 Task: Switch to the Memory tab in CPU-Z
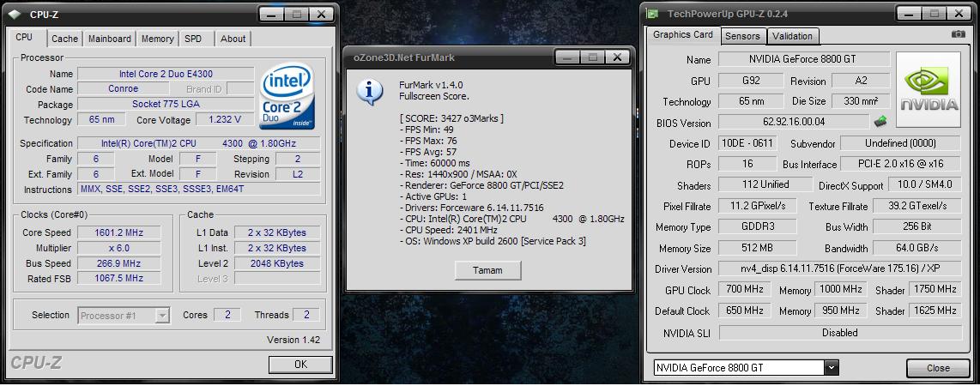tap(158, 39)
